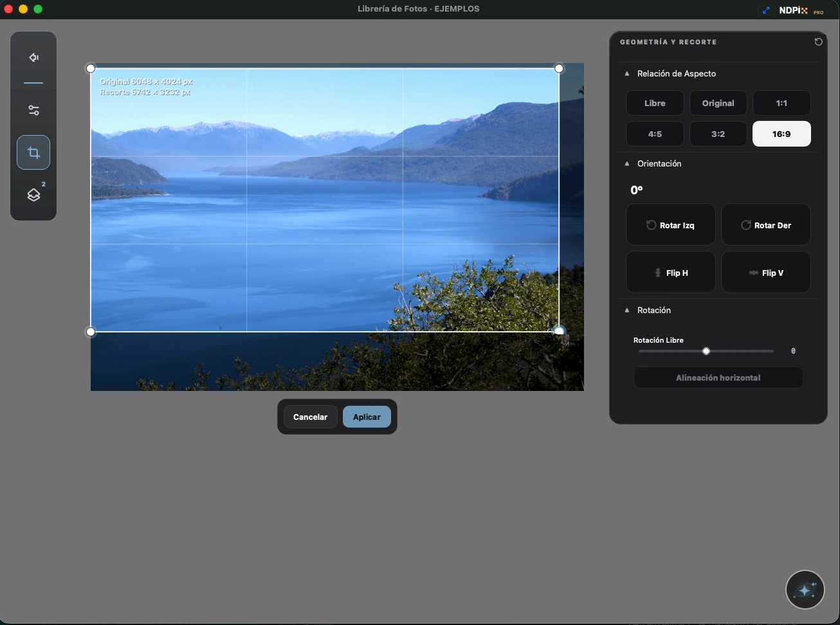
Task: Click the Rotación Libre slider handle
Action: (x=706, y=351)
